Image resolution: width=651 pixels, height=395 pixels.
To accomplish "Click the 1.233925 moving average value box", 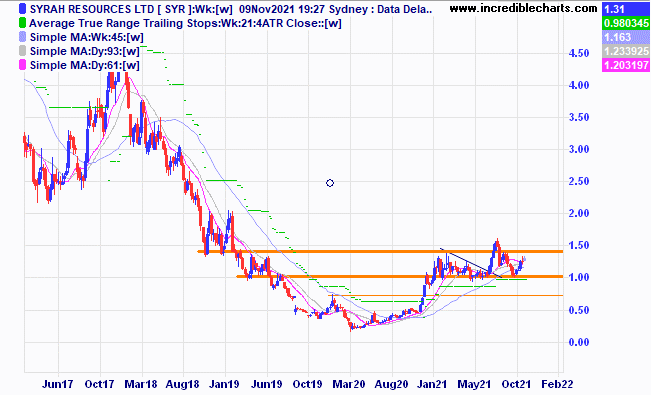I will (626, 51).
